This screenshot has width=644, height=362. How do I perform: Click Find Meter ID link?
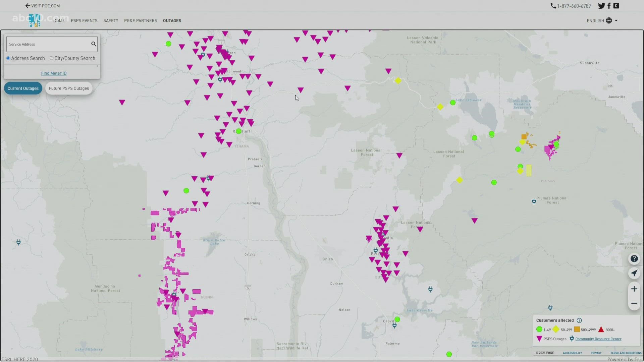[x=54, y=73]
